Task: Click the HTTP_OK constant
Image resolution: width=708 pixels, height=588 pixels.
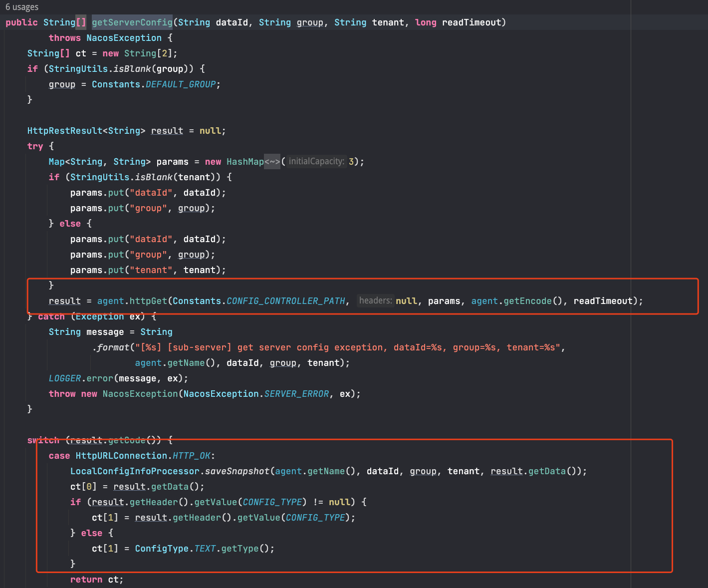Action: click(192, 456)
